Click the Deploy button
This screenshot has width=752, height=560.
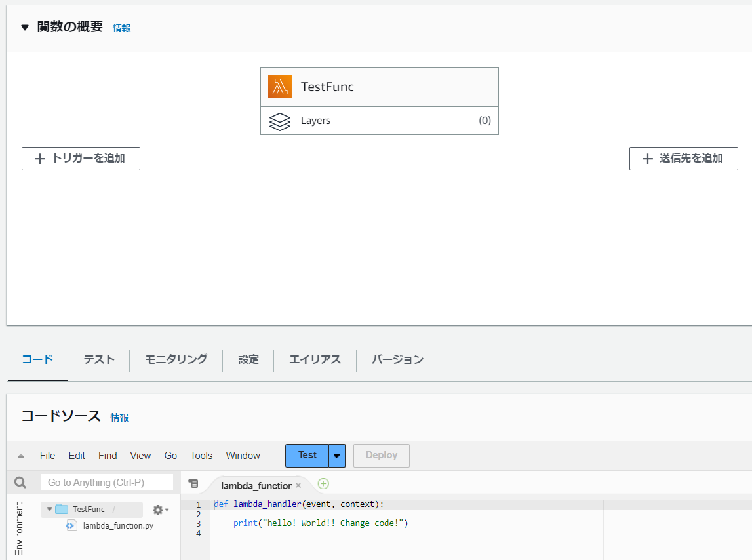click(381, 455)
